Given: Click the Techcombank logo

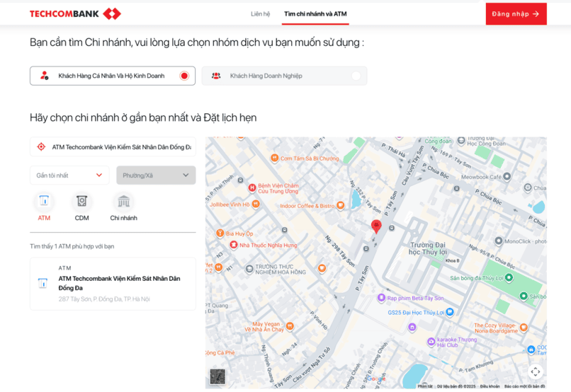Looking at the screenshot, I should (75, 13).
